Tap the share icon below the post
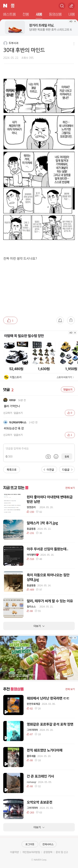78x868 pixels. coord(71,320)
